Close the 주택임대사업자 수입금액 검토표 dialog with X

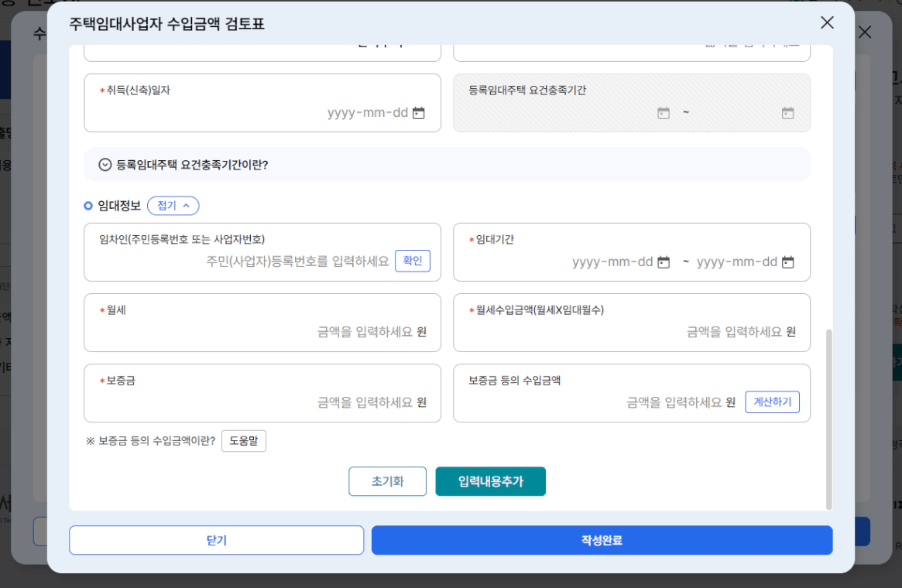(827, 22)
